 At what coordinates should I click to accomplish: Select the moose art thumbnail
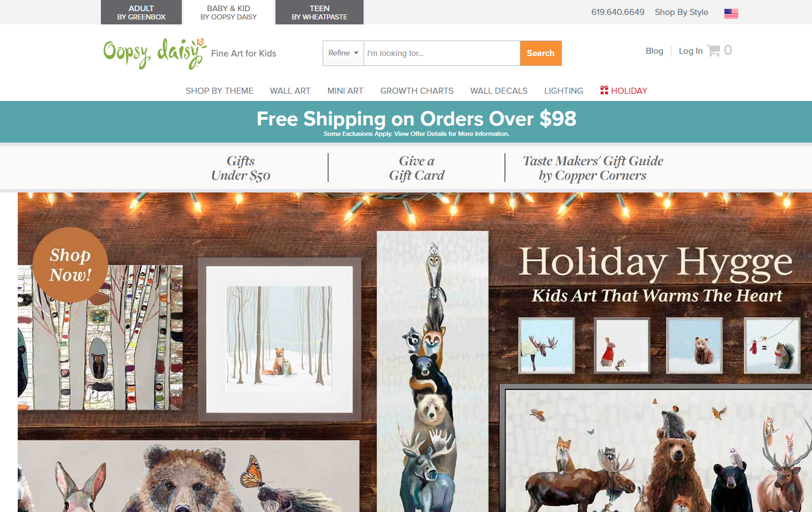pyautogui.click(x=547, y=346)
